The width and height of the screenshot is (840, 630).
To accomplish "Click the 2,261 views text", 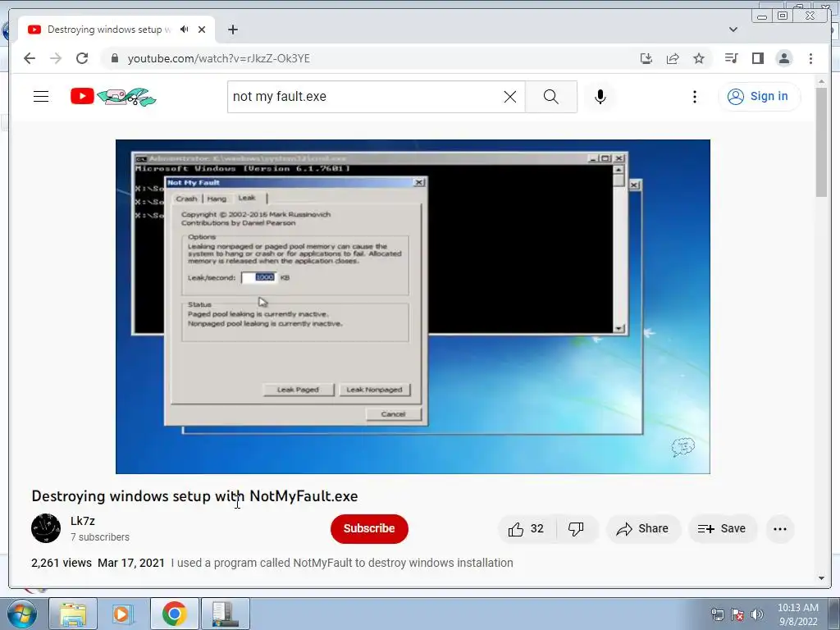I will click(62, 563).
